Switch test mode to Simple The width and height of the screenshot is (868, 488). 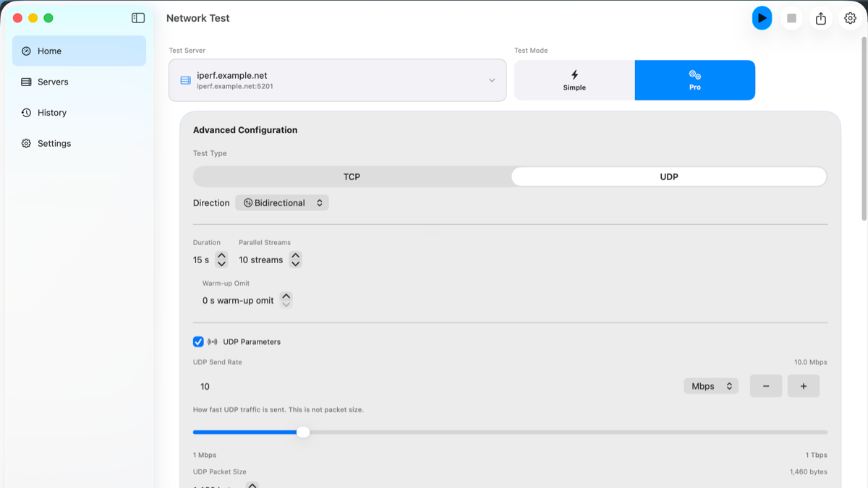click(574, 80)
